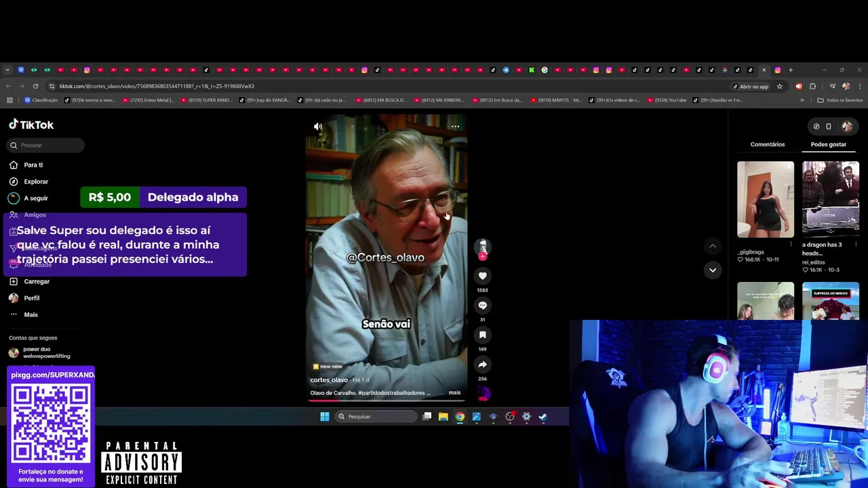Open the A seguir feed
This screenshot has width=868, height=488.
tap(36, 198)
